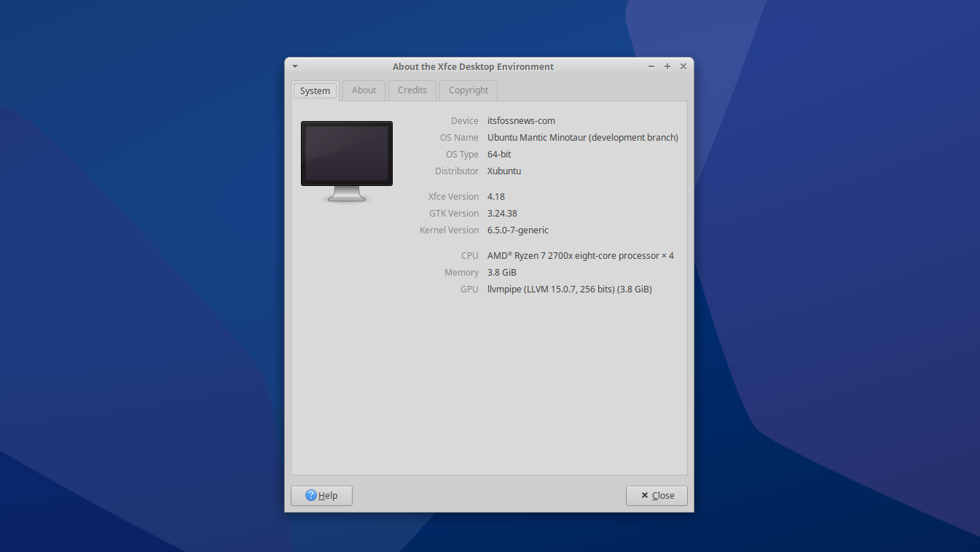Click the Kernel Version 6.5.0-7-generic text
980x552 pixels.
click(x=517, y=230)
